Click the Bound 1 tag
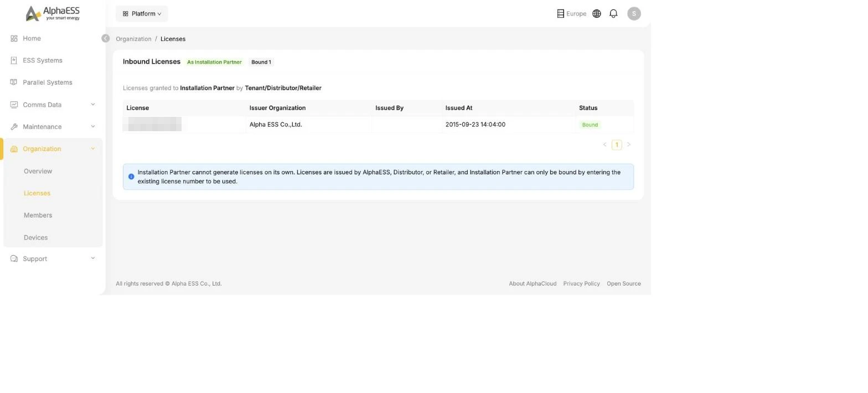The image size is (868, 393). pyautogui.click(x=261, y=62)
